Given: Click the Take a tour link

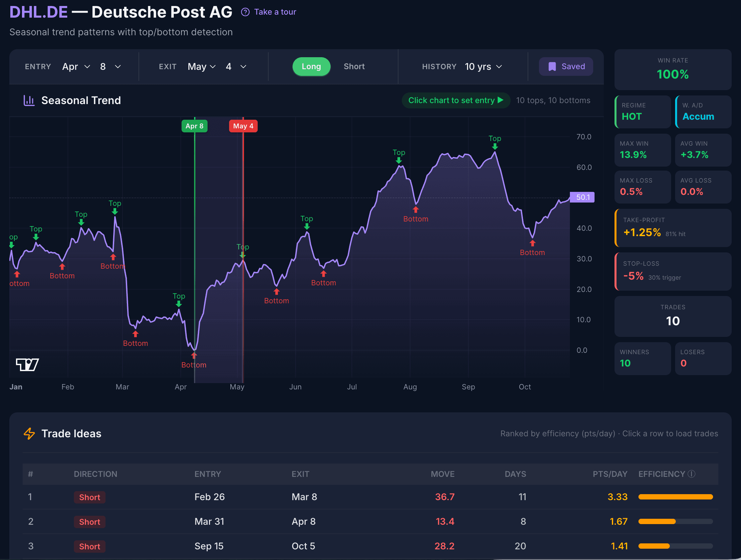Looking at the screenshot, I should point(275,12).
